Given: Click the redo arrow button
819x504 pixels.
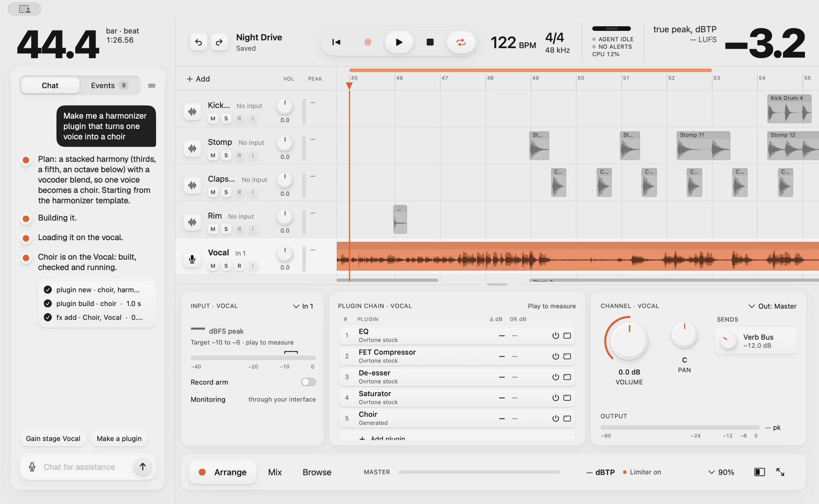Looking at the screenshot, I should [x=219, y=42].
